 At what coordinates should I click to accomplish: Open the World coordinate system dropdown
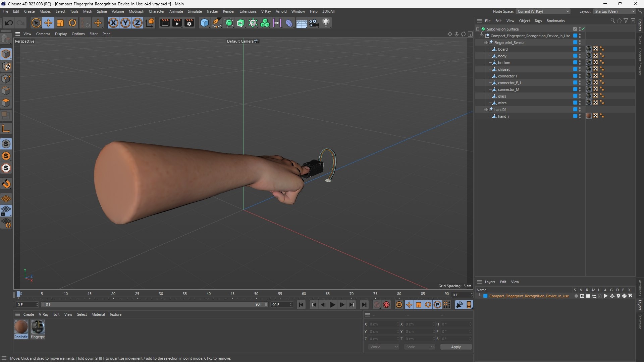coord(384,347)
